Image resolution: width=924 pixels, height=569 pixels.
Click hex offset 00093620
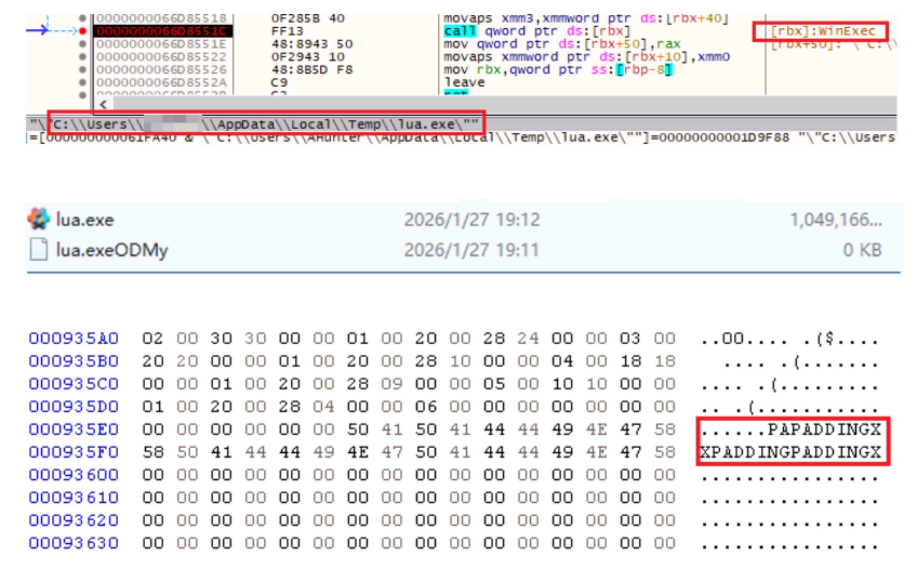(74, 520)
